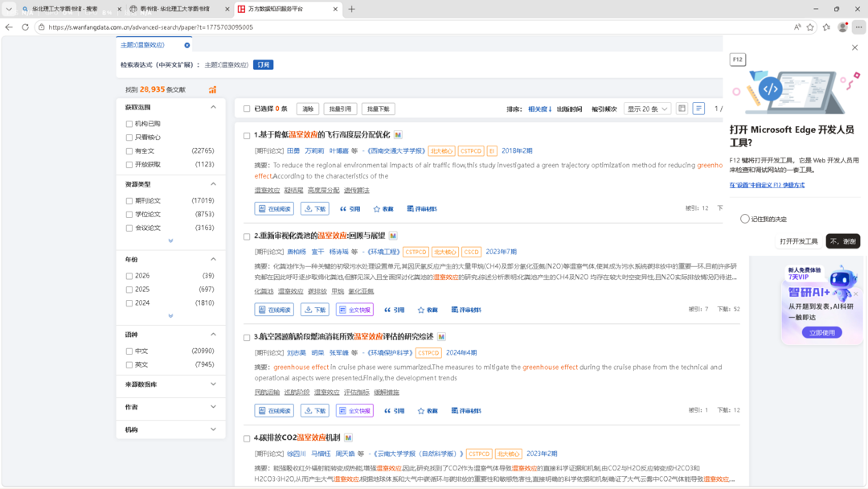The height and width of the screenshot is (489, 868).
Task: Close the Edge developer tools prompt
Action: (854, 47)
